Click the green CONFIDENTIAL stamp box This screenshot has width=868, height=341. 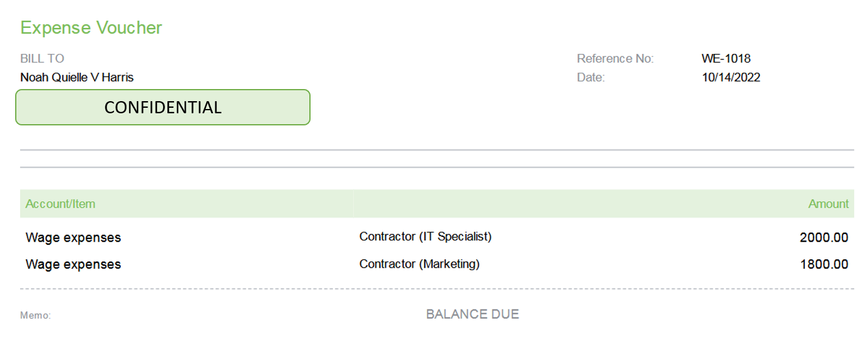pos(163,107)
